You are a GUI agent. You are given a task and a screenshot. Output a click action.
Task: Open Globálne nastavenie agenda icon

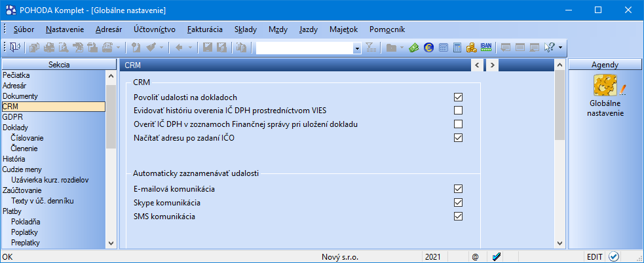(605, 86)
